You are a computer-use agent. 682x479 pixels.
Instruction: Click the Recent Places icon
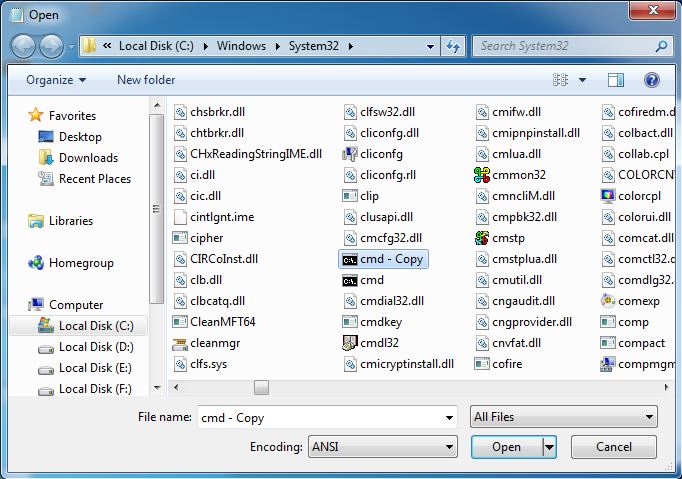(x=46, y=178)
